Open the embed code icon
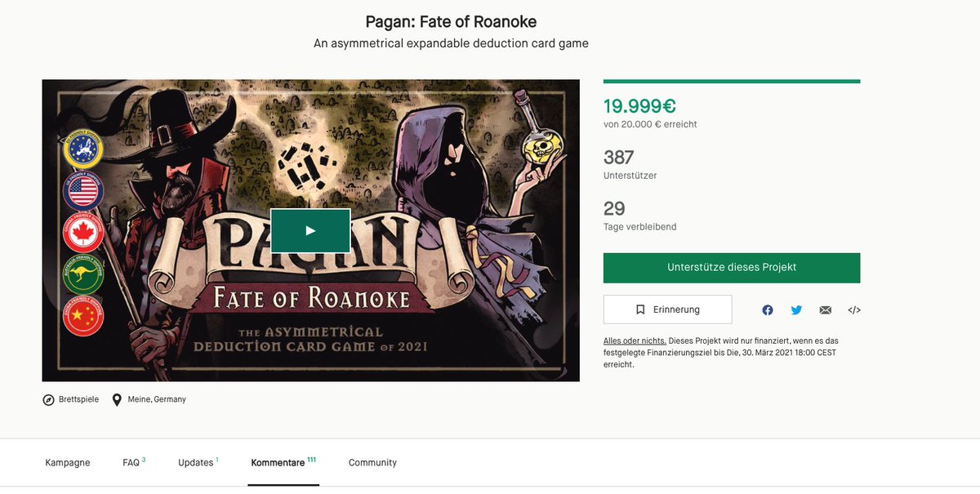The image size is (980, 494). pos(854,310)
